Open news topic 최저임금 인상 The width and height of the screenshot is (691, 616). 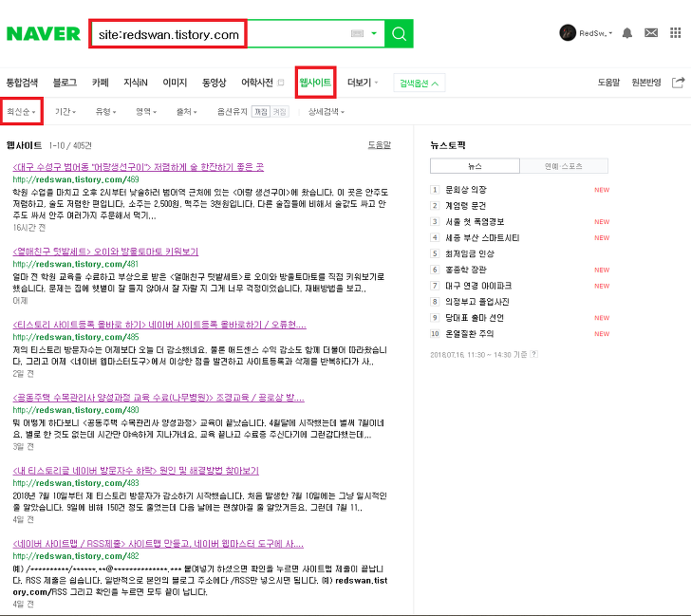point(470,253)
